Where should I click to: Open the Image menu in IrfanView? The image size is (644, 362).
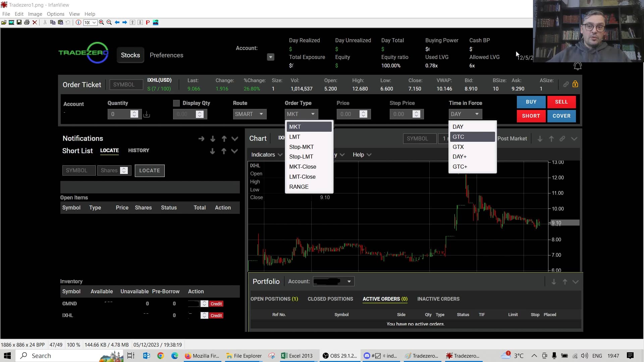(35, 14)
